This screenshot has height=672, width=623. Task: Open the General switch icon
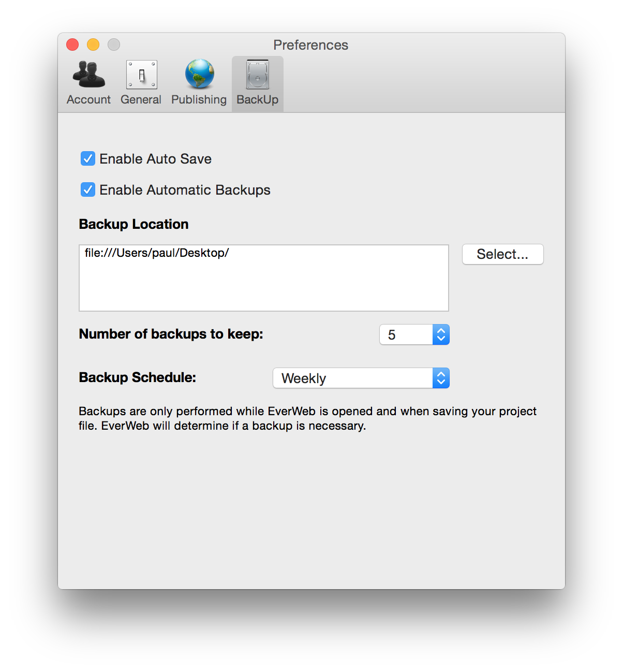coord(141,75)
